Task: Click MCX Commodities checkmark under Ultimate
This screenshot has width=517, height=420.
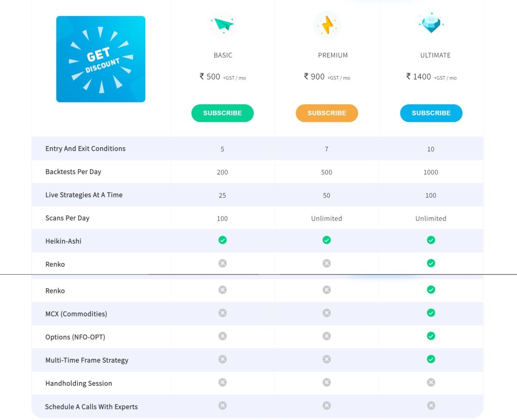Action: tap(431, 313)
